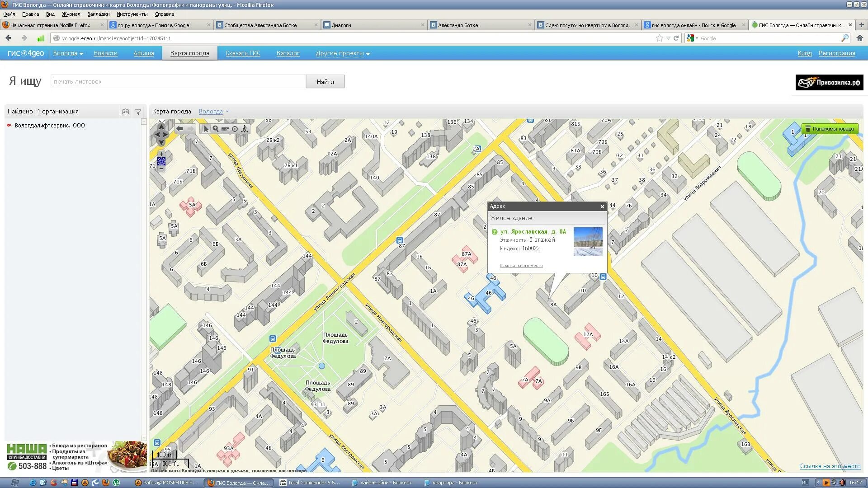Image resolution: width=868 pixels, height=488 pixels.
Task: Click the browser back arrow button
Action: [x=8, y=38]
